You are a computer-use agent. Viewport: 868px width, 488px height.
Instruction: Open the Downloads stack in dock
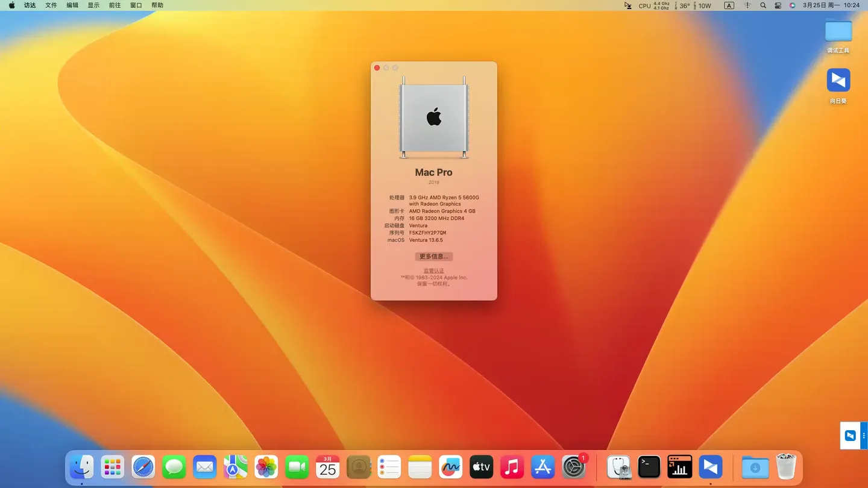[x=755, y=467]
